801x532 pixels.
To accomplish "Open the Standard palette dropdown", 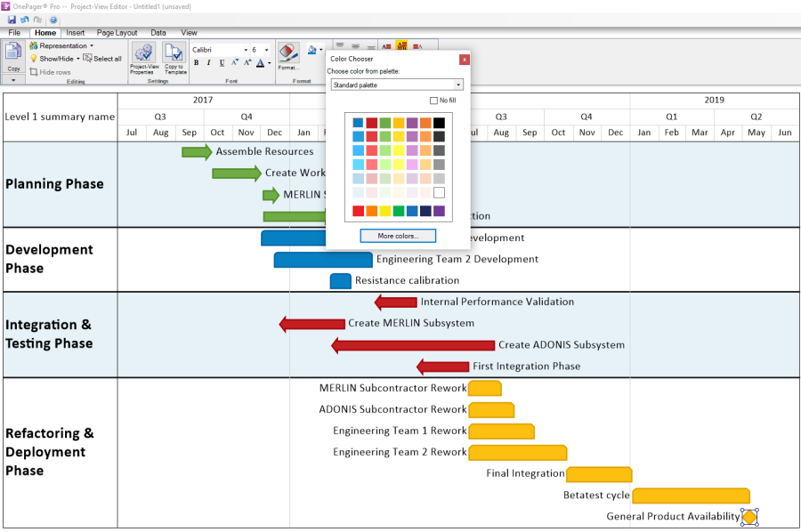I will pyautogui.click(x=397, y=85).
